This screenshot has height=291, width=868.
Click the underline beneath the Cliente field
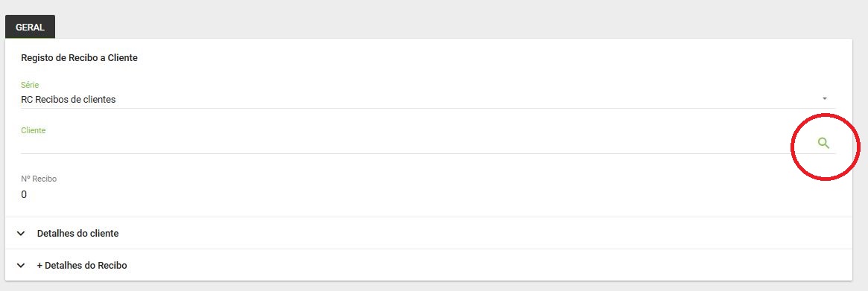[x=428, y=153]
